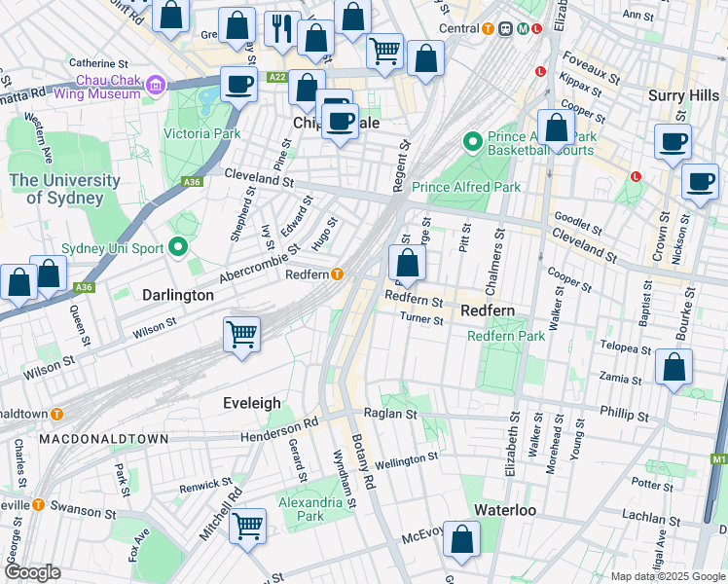This screenshot has height=584, width=728.
Task: Click the Botany Rd street label
Action: (363, 461)
